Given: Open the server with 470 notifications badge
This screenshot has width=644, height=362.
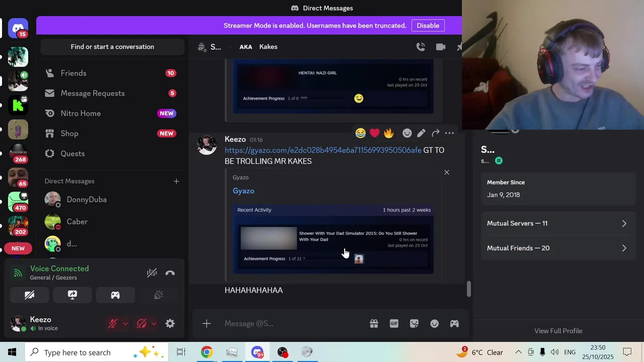Looking at the screenshot, I should point(18,202).
